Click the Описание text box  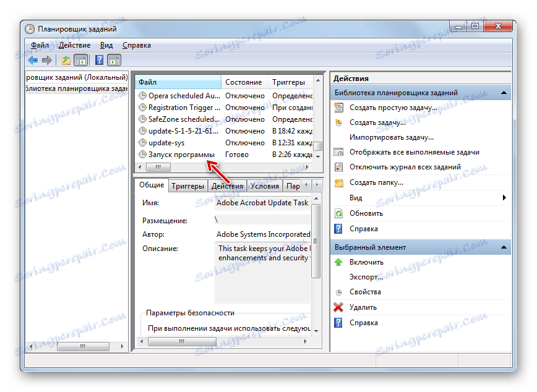pos(263,273)
